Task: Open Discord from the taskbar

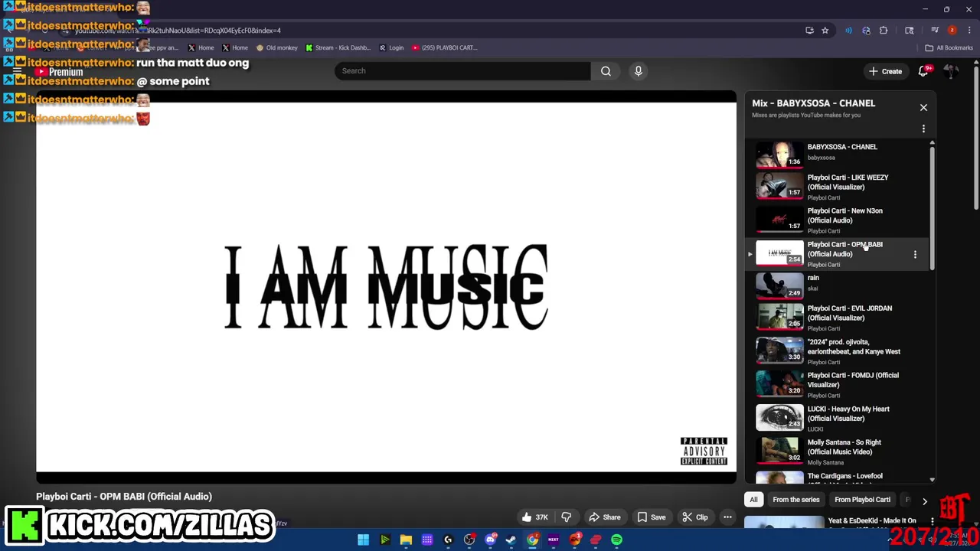Action: pos(491,540)
